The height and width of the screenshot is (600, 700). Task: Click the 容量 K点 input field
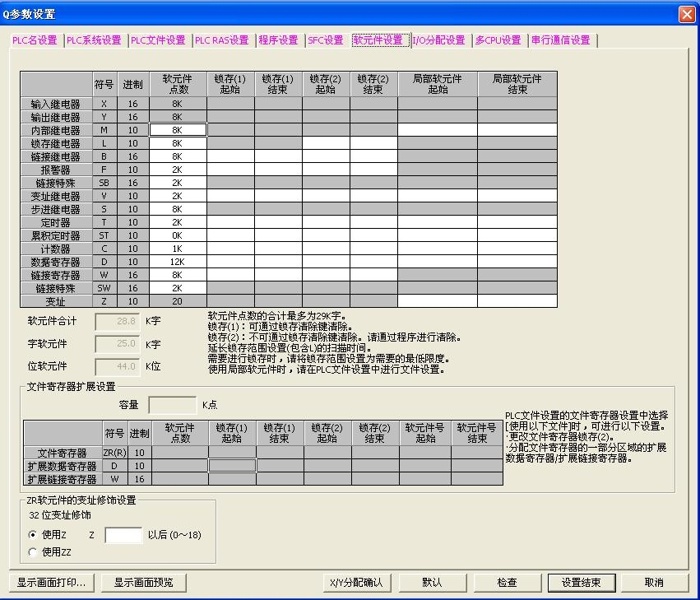pyautogui.click(x=172, y=405)
